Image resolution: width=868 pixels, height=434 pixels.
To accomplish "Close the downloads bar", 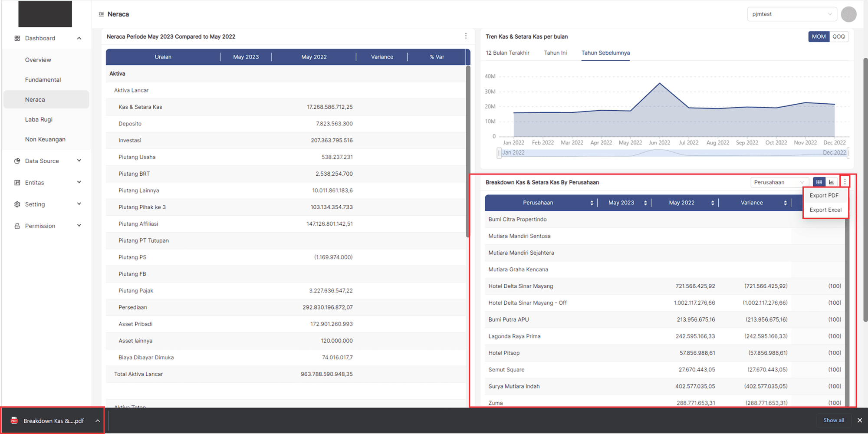I will (859, 420).
